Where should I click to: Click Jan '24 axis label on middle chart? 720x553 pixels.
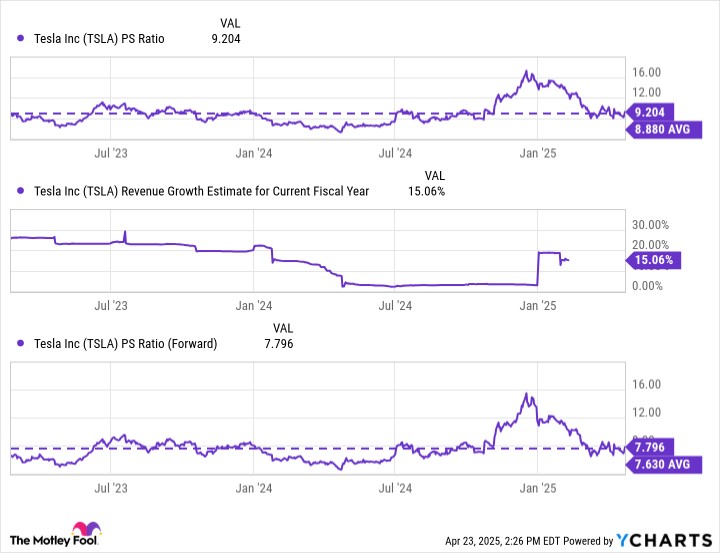coord(253,305)
